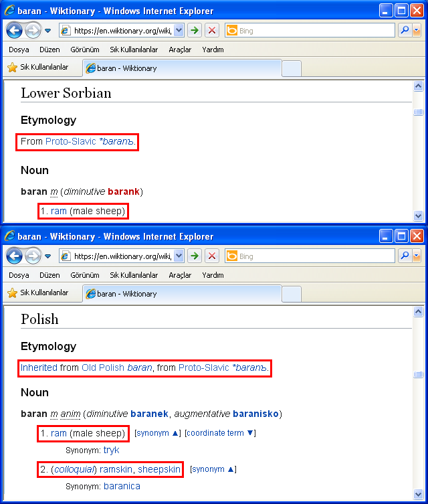The width and height of the screenshot is (428, 504).
Task: Click Bing search box in upper window
Action: coord(310,31)
